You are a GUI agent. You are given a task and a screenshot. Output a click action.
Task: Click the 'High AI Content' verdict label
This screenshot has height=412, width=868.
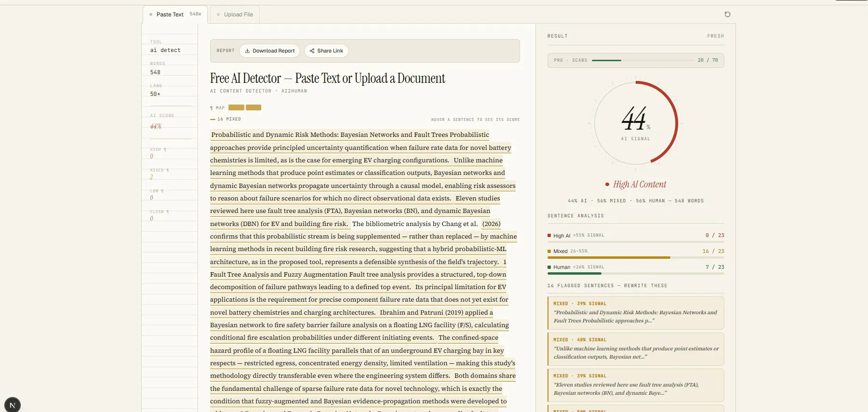pyautogui.click(x=640, y=185)
